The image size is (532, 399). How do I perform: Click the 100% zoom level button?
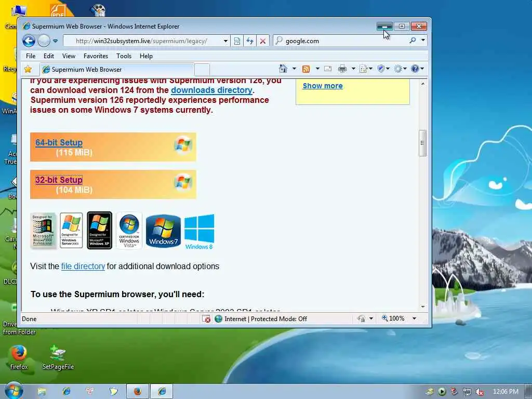pos(393,318)
